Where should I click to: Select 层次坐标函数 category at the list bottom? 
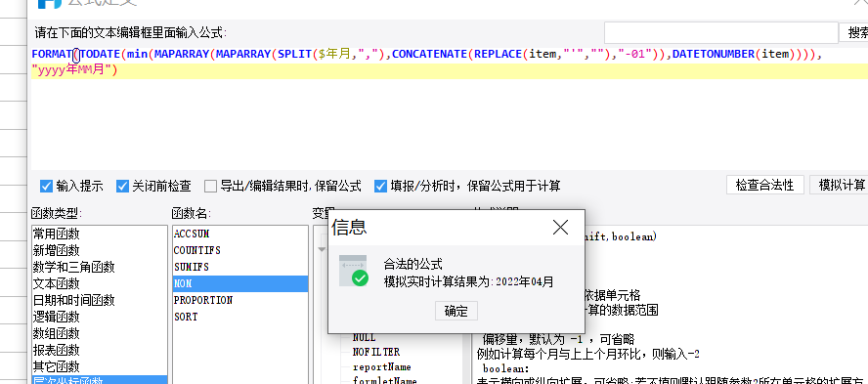pyautogui.click(x=100, y=379)
